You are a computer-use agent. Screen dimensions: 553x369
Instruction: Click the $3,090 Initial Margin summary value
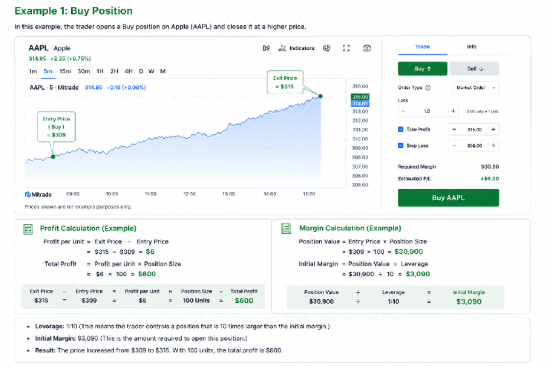point(469,302)
